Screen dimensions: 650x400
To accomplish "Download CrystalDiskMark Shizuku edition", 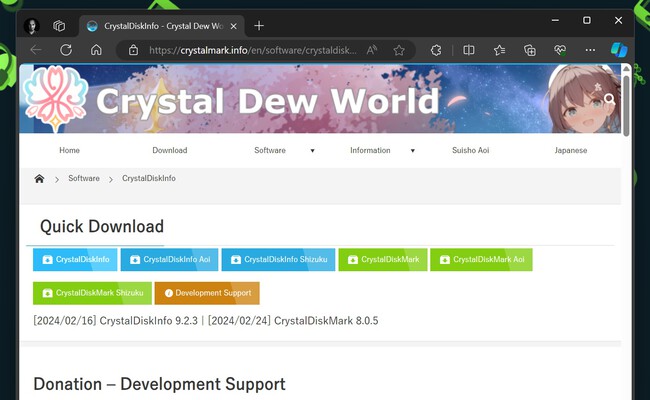I will [x=92, y=293].
